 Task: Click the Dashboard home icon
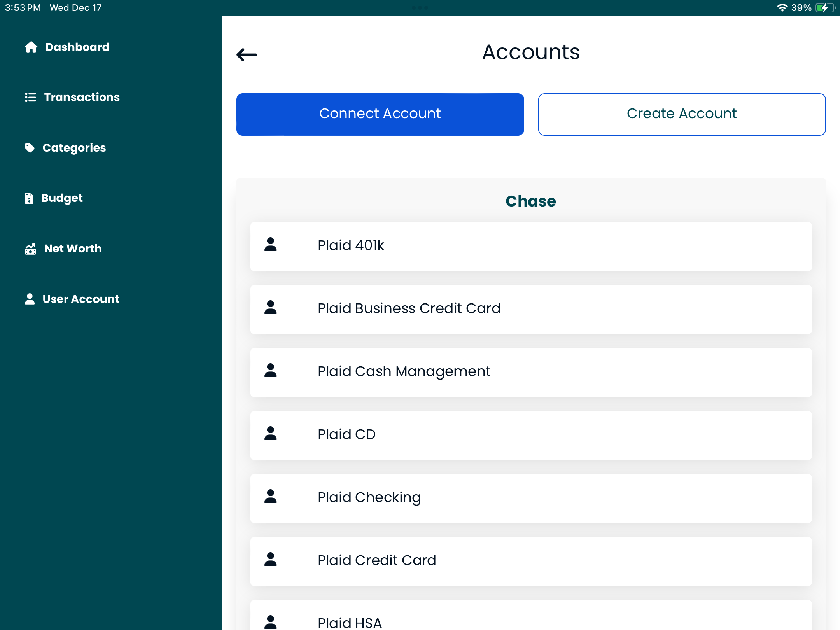[x=31, y=47]
